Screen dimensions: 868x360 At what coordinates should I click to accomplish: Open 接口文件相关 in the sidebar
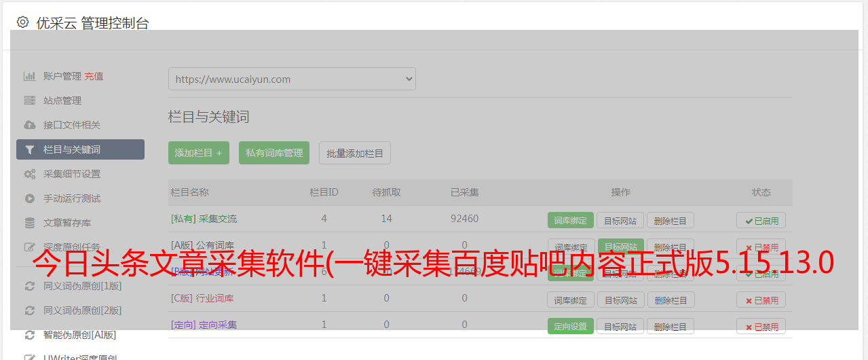(x=72, y=125)
